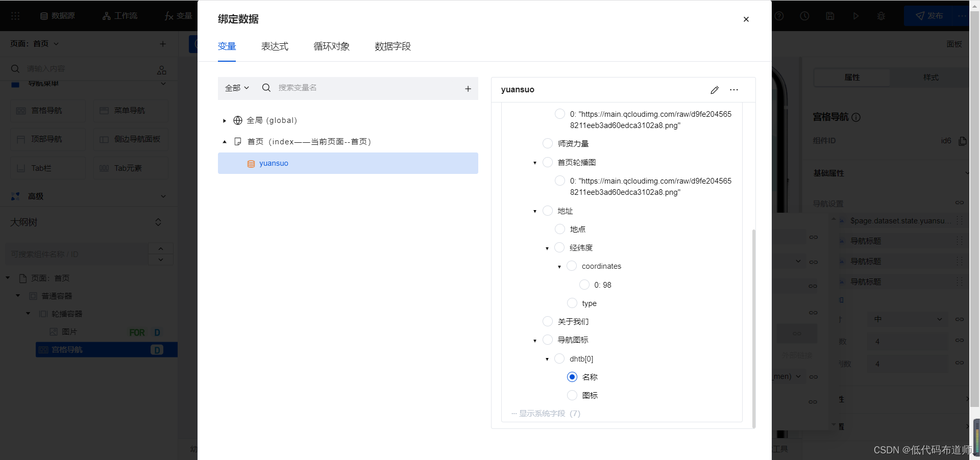The height and width of the screenshot is (460, 980).
Task: Select 宫格导航 in the outline tree
Action: tap(106, 350)
